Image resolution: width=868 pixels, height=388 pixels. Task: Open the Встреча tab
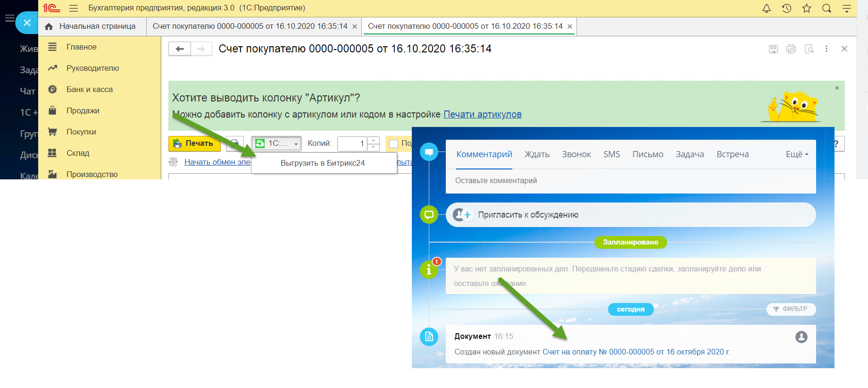click(733, 154)
